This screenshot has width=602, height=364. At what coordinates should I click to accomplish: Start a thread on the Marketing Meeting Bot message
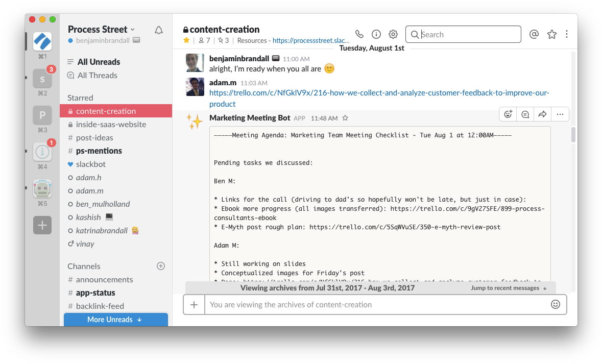525,114
